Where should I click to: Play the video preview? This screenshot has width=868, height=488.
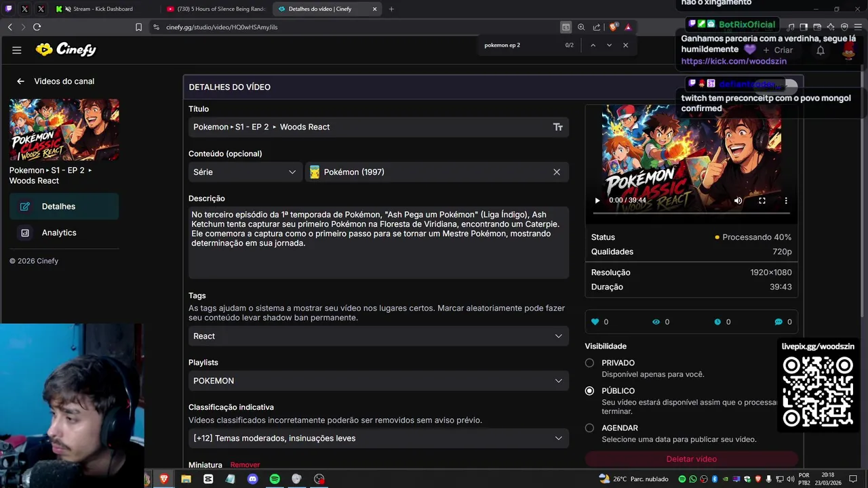[597, 201]
